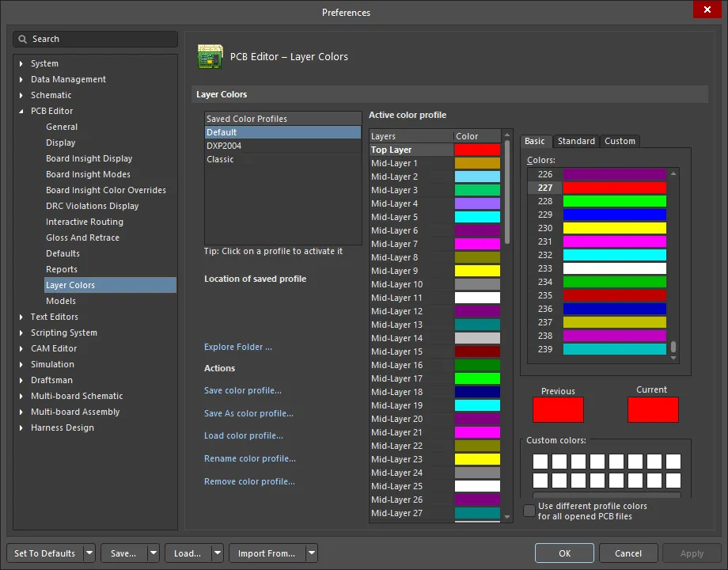Open the Set To Defaults dropdown arrow
This screenshot has height=570, width=728.
pos(89,553)
